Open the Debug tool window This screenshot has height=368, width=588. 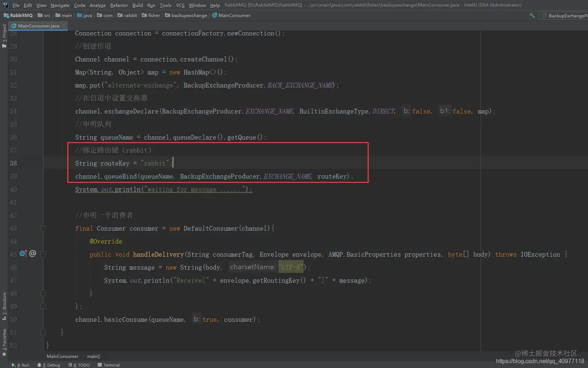click(x=49, y=365)
